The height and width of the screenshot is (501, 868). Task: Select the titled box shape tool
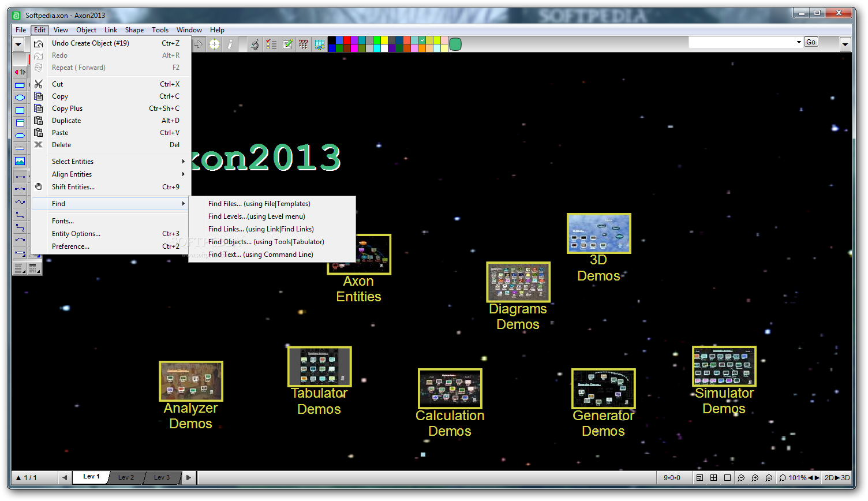coord(20,123)
